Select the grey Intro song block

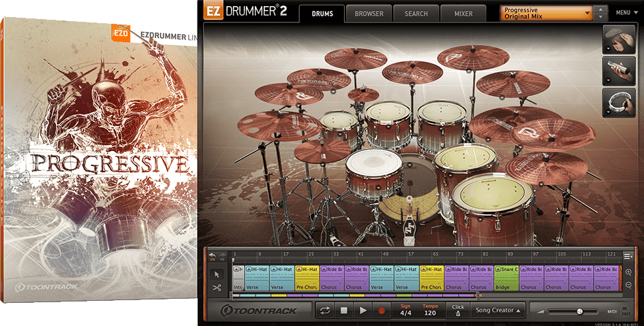[x=239, y=278]
